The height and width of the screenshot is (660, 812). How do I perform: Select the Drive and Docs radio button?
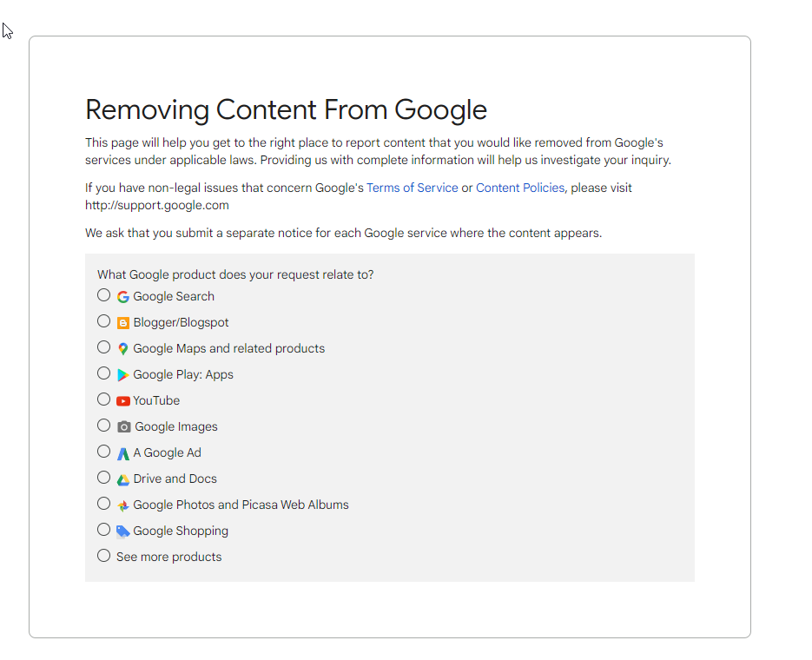pyautogui.click(x=103, y=478)
